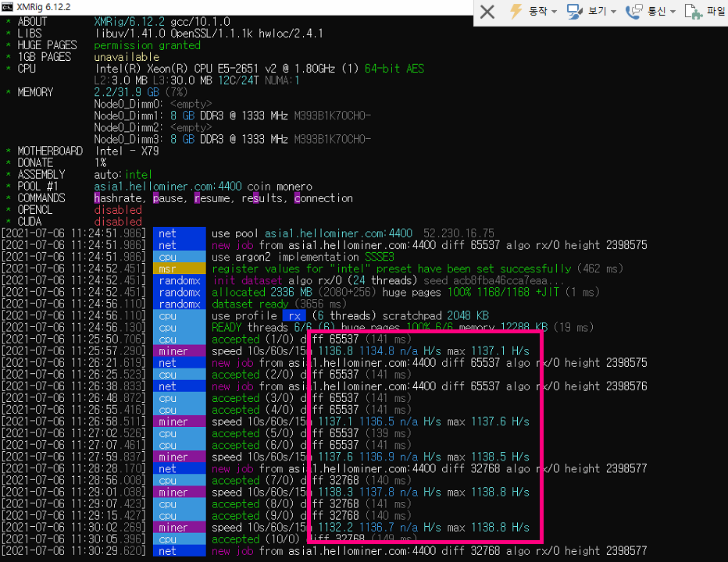The width and height of the screenshot is (728, 562).
Task: Click the '64-bit AES' CPU text
Action: coord(394,69)
